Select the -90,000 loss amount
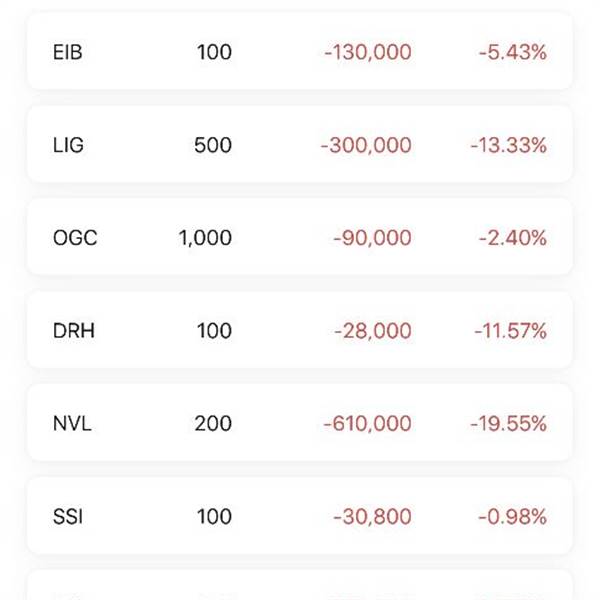Image resolution: width=600 pixels, height=600 pixels. pyautogui.click(x=371, y=238)
